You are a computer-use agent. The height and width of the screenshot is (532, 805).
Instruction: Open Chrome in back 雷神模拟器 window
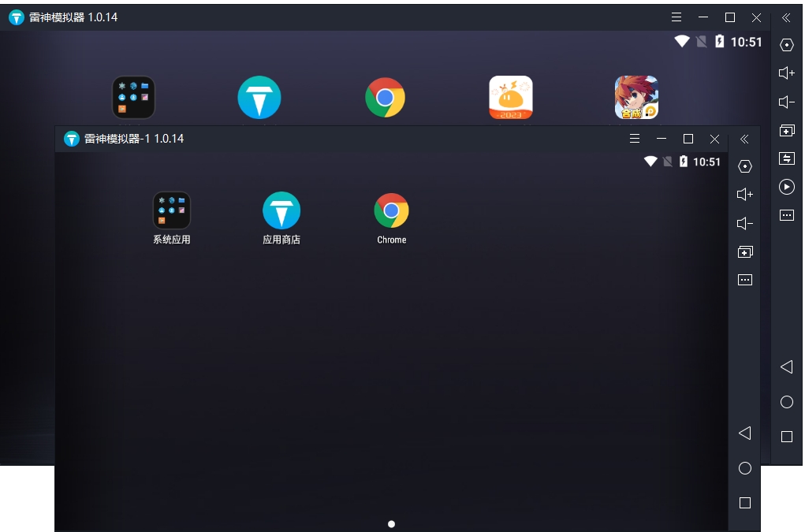(385, 98)
